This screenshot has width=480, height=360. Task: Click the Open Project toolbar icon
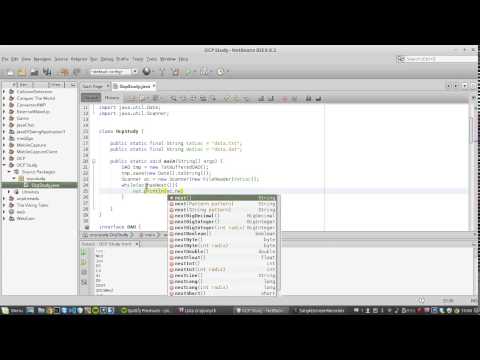[x=34, y=72]
